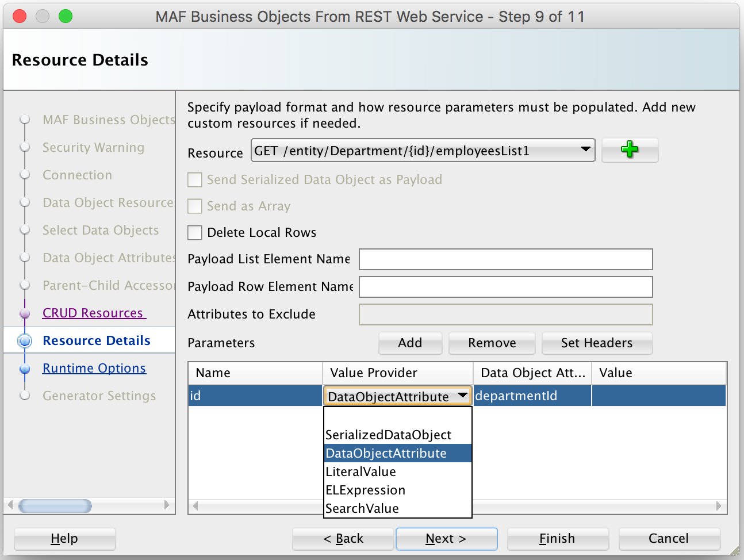
Task: Click the Help button
Action: click(64, 539)
